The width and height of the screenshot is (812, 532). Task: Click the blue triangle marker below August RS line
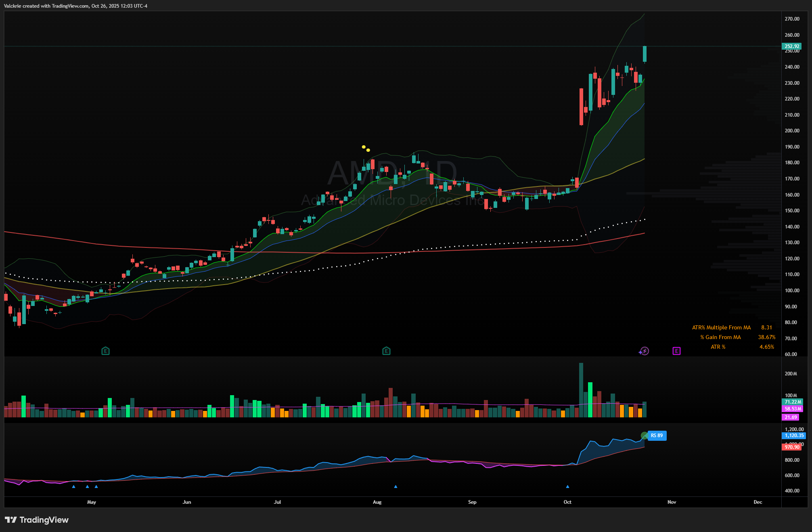[396, 487]
